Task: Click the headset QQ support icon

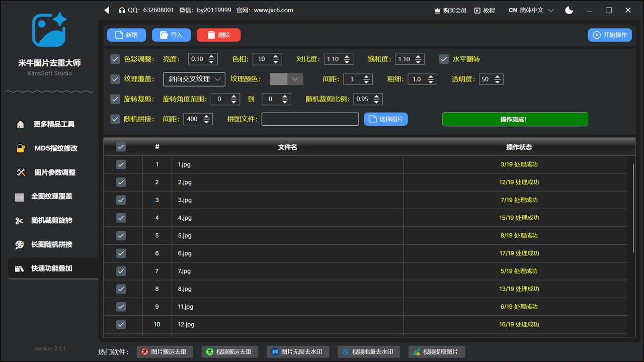Action: tap(122, 10)
